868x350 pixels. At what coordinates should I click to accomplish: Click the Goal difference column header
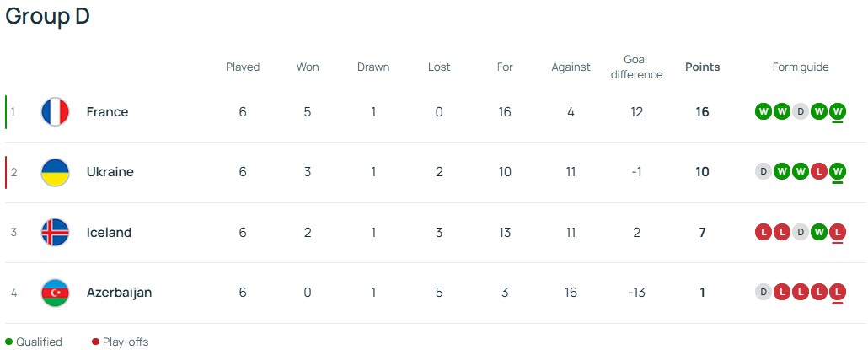point(636,67)
